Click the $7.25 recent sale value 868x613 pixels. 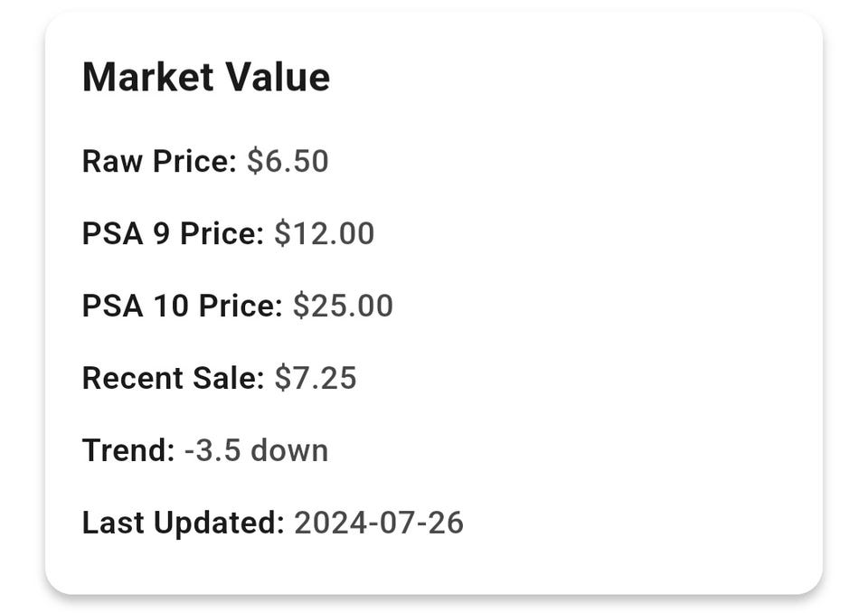316,378
